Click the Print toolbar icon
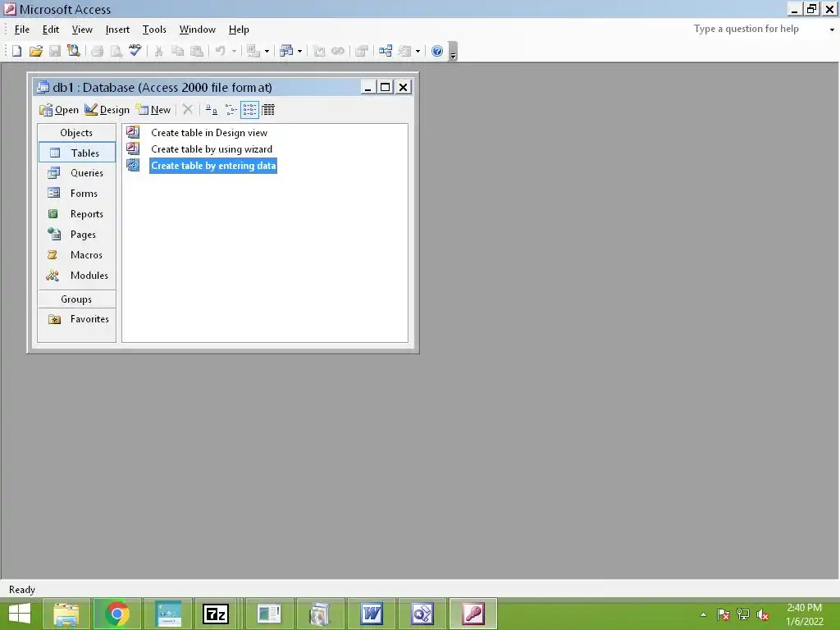This screenshot has width=840, height=630. coord(97,51)
